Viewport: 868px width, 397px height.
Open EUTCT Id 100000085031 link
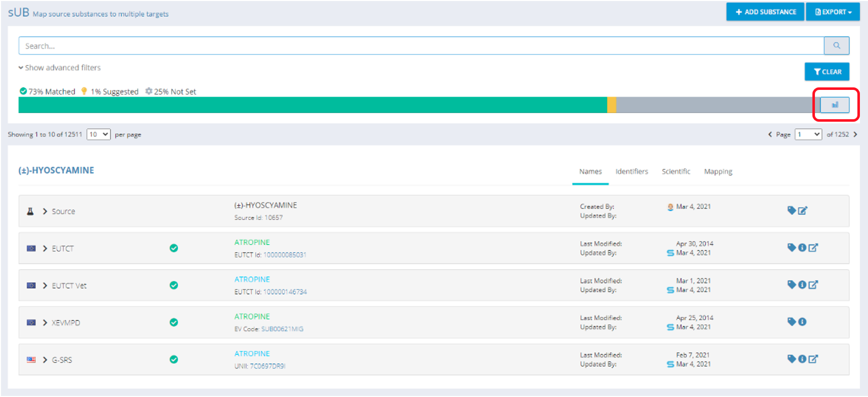tap(285, 255)
